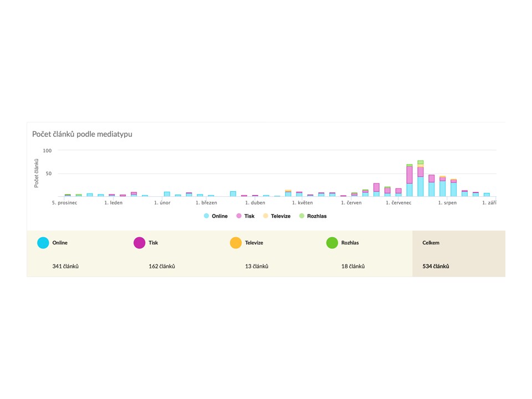Click the green Rozhlas circle icon
Viewport: 532px width, 399px height.
tap(332, 243)
